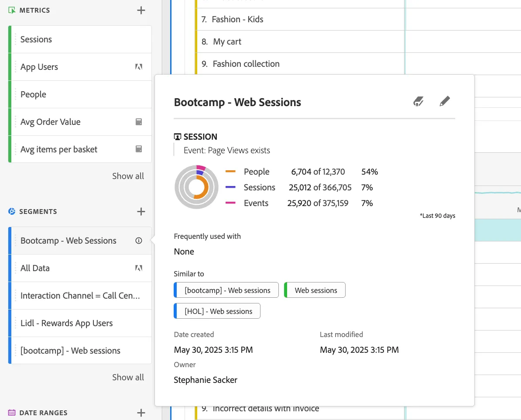Screen dimensions: 521x420
Task: Select the [bootcamp] - Web sessions segment in list
Action: [80, 351]
